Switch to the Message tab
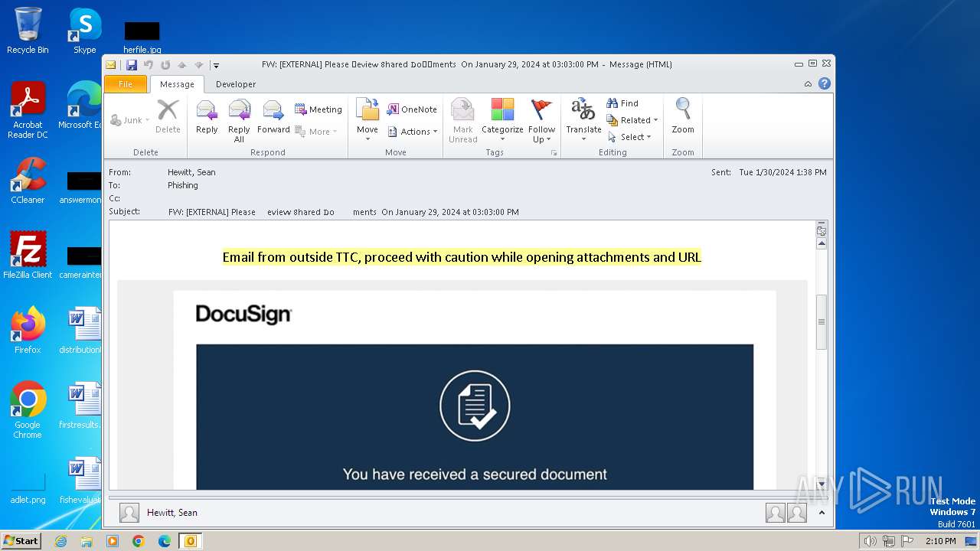Viewport: 980px width, 551px height. pyautogui.click(x=177, y=84)
